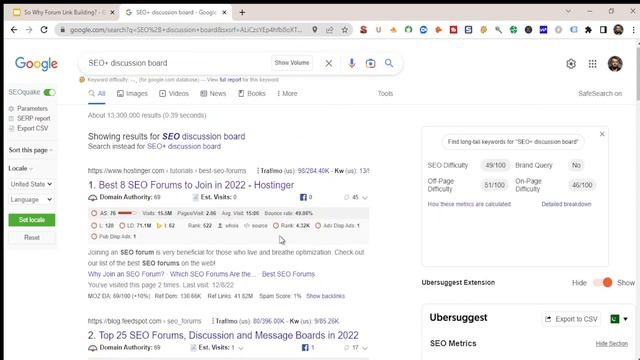Open the red S SEOquake extension icon
Viewport: 640px width, 360px height.
363,30
